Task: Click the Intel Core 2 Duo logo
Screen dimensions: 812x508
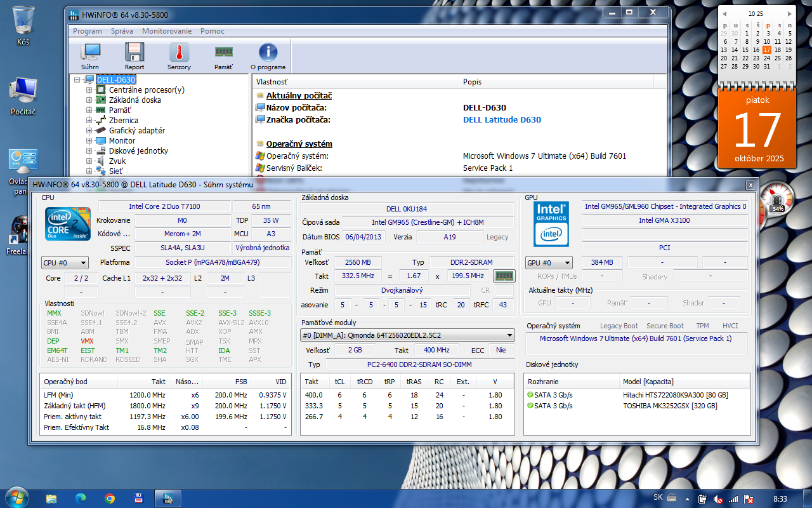Action: point(68,224)
